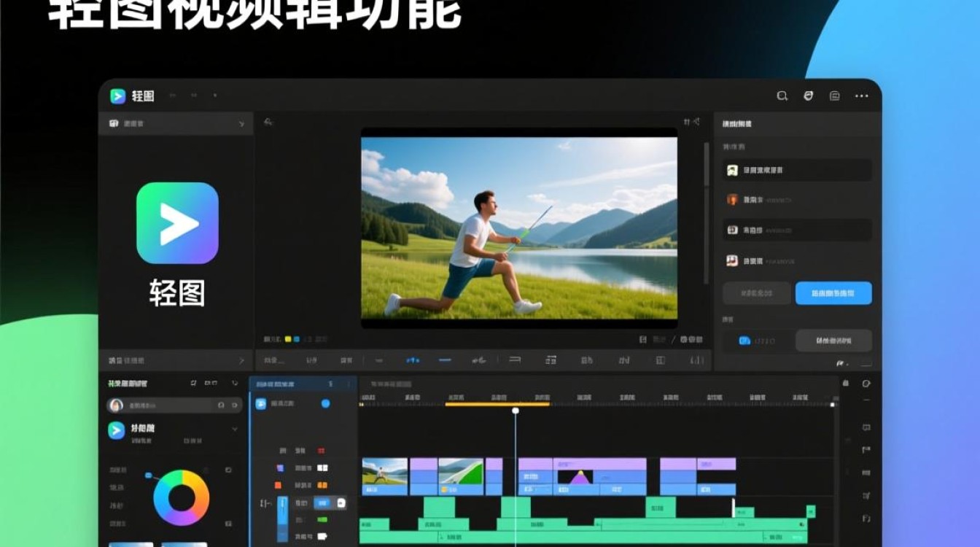This screenshot has width=980, height=547.
Task: Click the square icon right of the color ring's top
Action: click(x=228, y=470)
